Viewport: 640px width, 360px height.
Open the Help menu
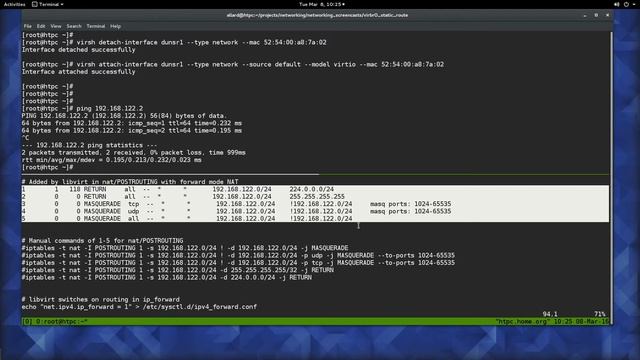(116, 26)
